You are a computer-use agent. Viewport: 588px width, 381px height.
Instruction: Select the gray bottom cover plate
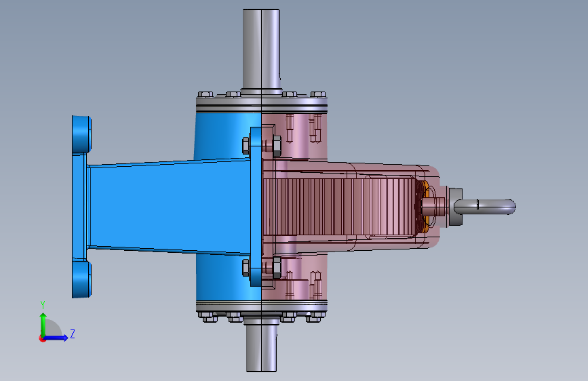point(262,308)
